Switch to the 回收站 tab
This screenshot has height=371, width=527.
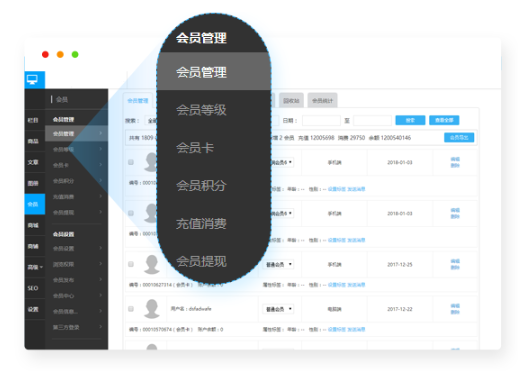click(291, 100)
